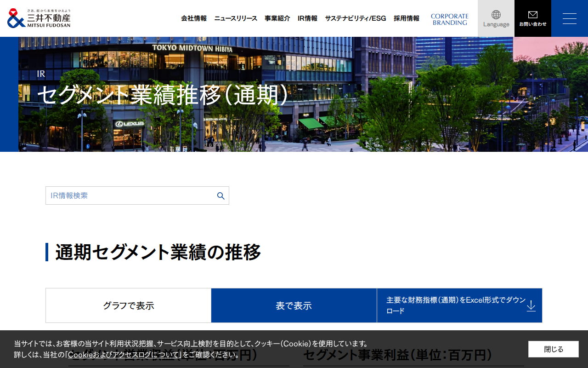Dismiss cookie banner with 閉じる
Screen dimensions: 588x368
coord(554,349)
